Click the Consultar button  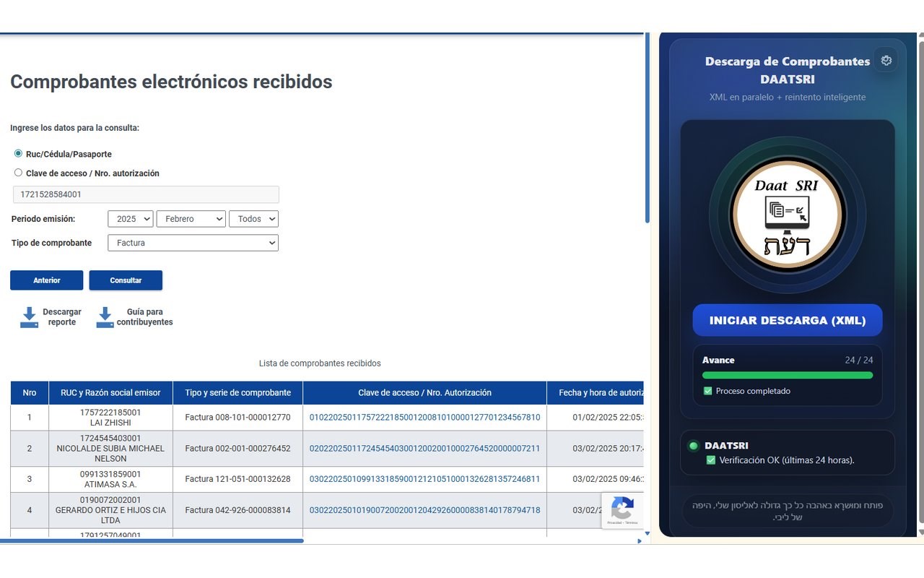126,280
